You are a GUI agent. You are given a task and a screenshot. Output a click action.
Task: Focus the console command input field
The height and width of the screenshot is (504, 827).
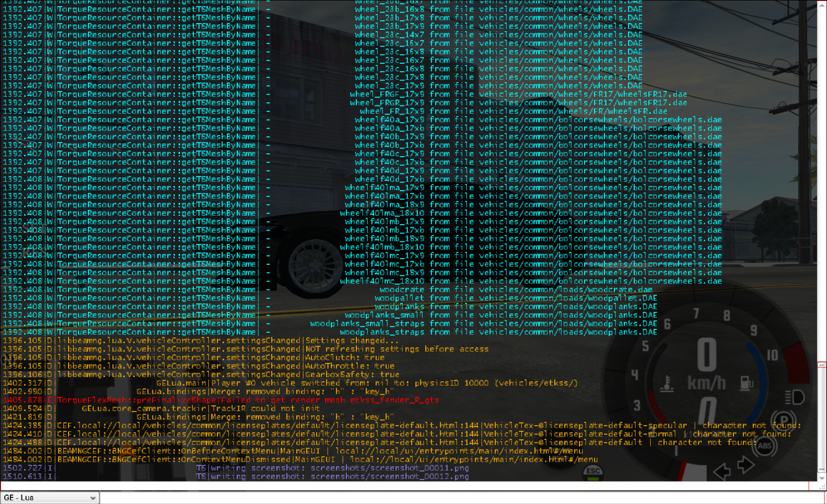pos(463,498)
